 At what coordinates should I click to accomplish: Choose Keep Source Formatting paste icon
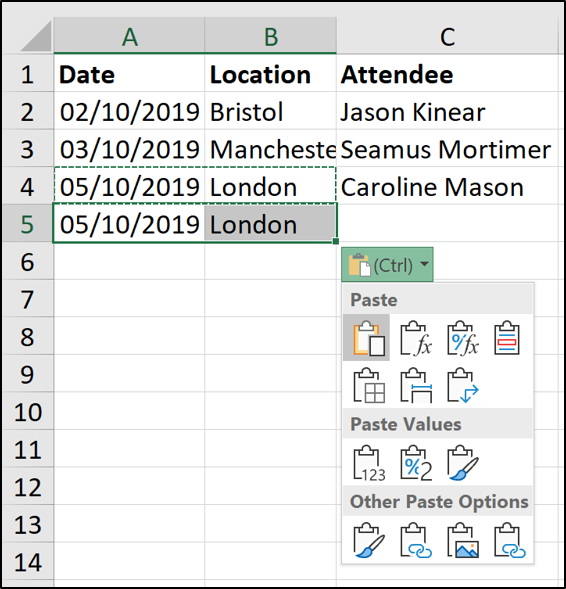507,338
